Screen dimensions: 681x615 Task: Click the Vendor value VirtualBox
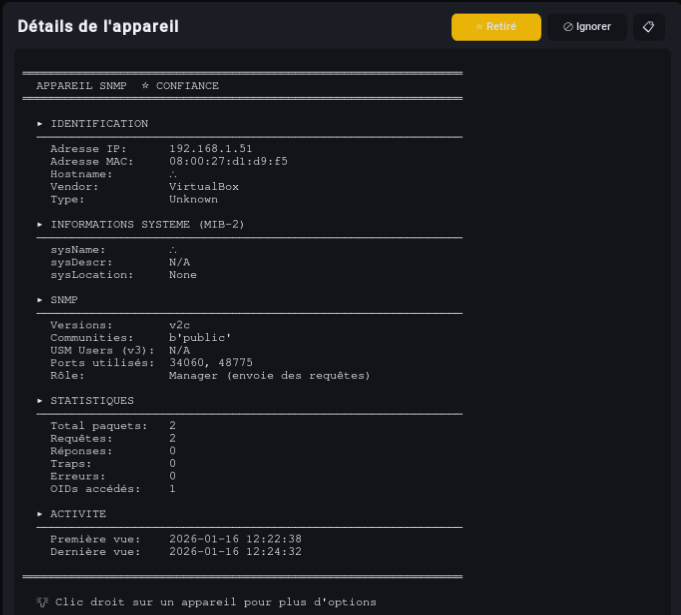click(204, 187)
